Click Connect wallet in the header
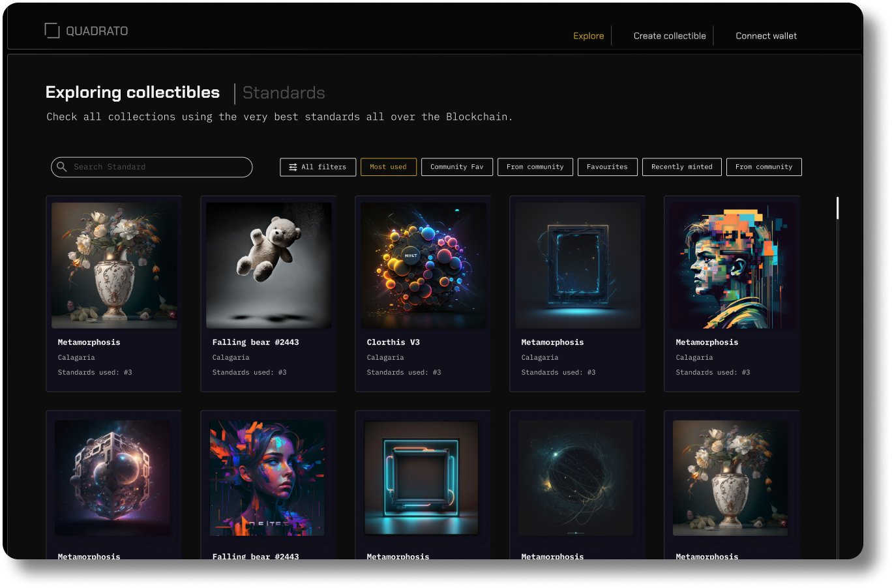Screen dimensions: 892x588 766,36
